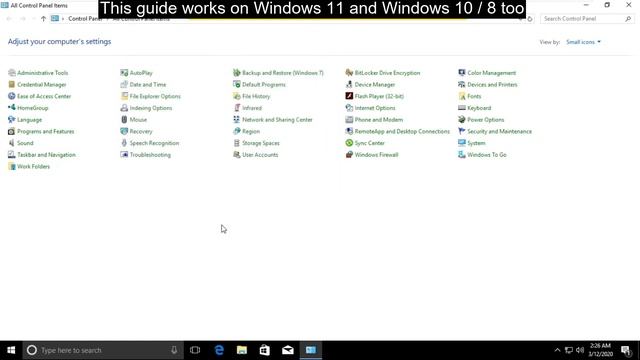Image resolution: width=640 pixels, height=360 pixels.
Task: Click the taskbar clock and date
Action: [x=600, y=350]
